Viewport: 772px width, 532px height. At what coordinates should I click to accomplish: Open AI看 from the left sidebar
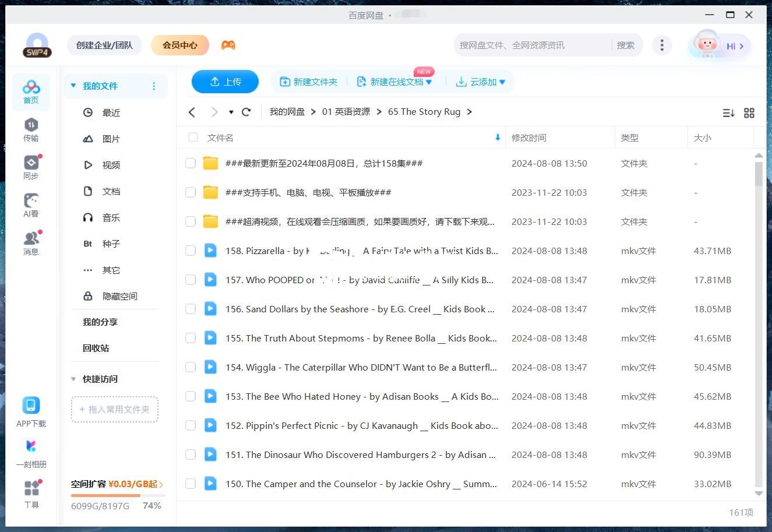(31, 205)
